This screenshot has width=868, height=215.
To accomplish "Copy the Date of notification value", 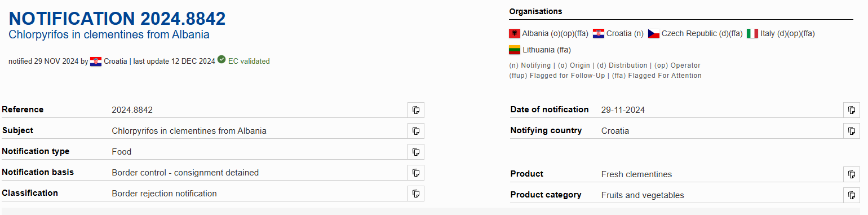I will (852, 110).
